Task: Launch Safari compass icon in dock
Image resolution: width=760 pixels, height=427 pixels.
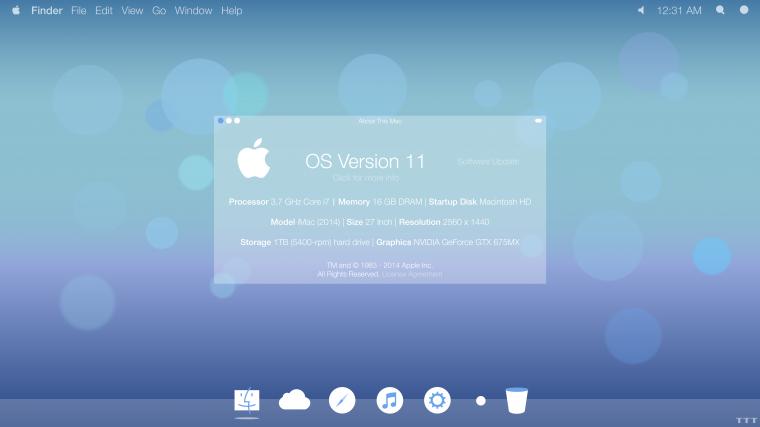Action: (x=342, y=400)
